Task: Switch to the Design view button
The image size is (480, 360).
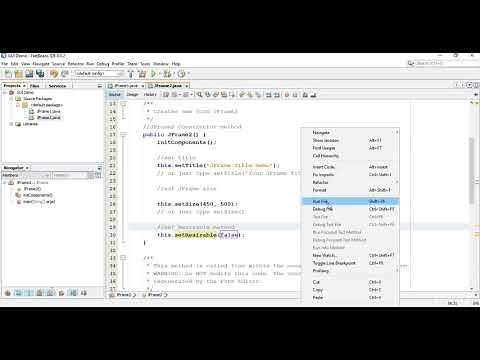Action: click(x=132, y=95)
